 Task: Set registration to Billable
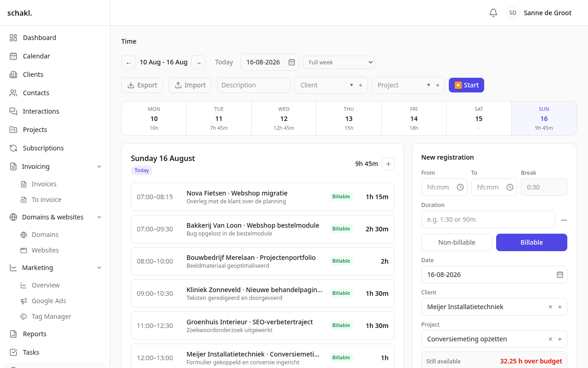pyautogui.click(x=531, y=242)
